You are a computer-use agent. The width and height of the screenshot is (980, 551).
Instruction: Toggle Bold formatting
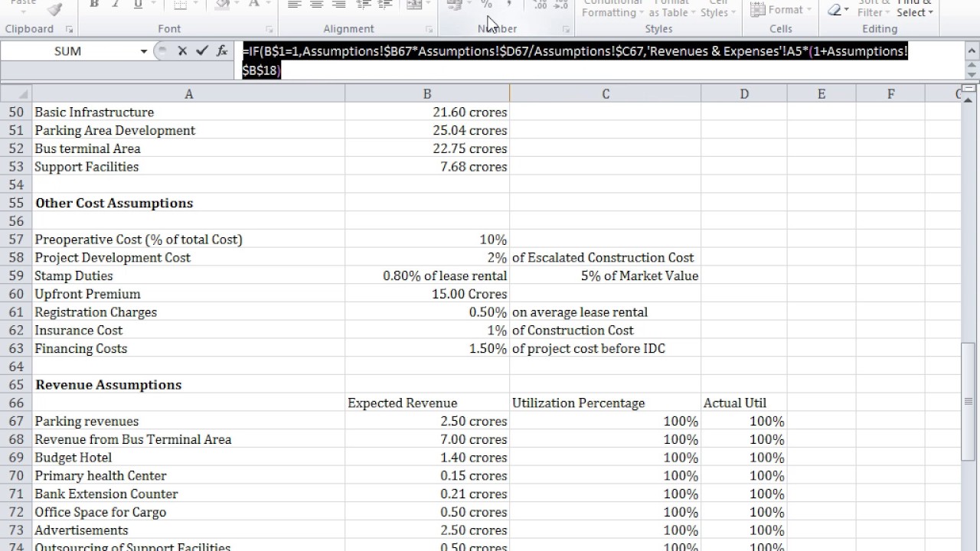coord(94,5)
